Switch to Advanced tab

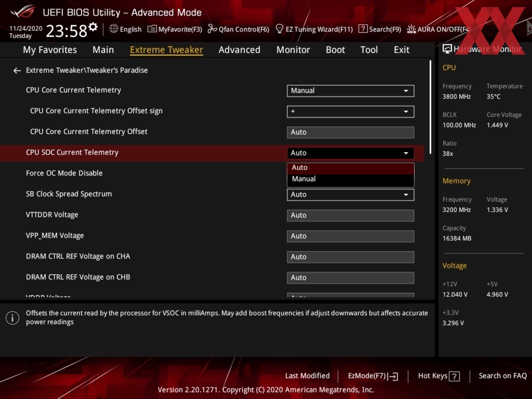click(x=239, y=50)
